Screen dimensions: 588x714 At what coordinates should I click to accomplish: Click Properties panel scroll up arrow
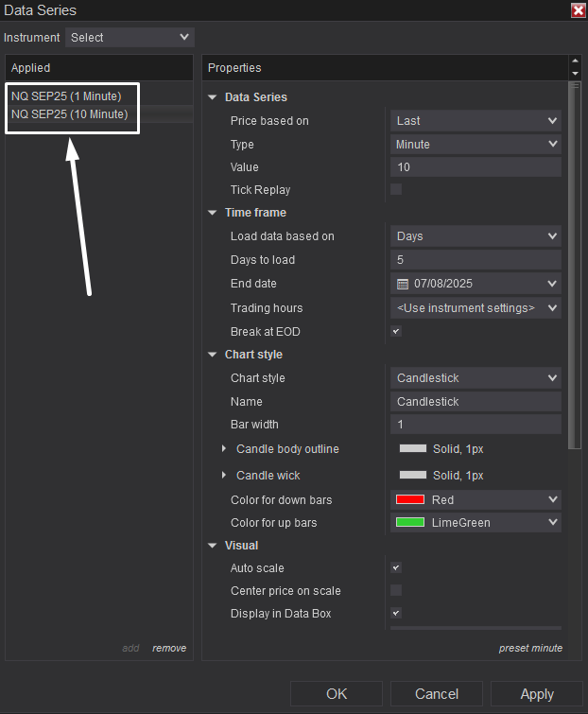(576, 61)
